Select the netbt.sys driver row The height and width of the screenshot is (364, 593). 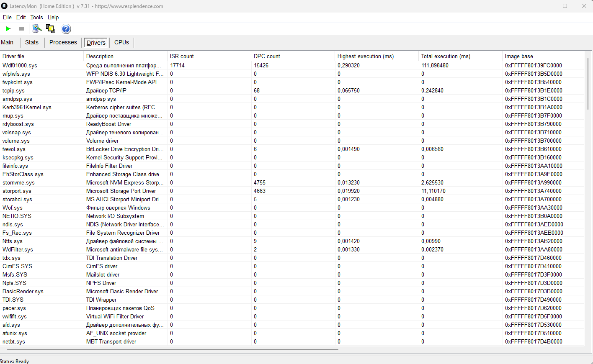click(x=292, y=341)
